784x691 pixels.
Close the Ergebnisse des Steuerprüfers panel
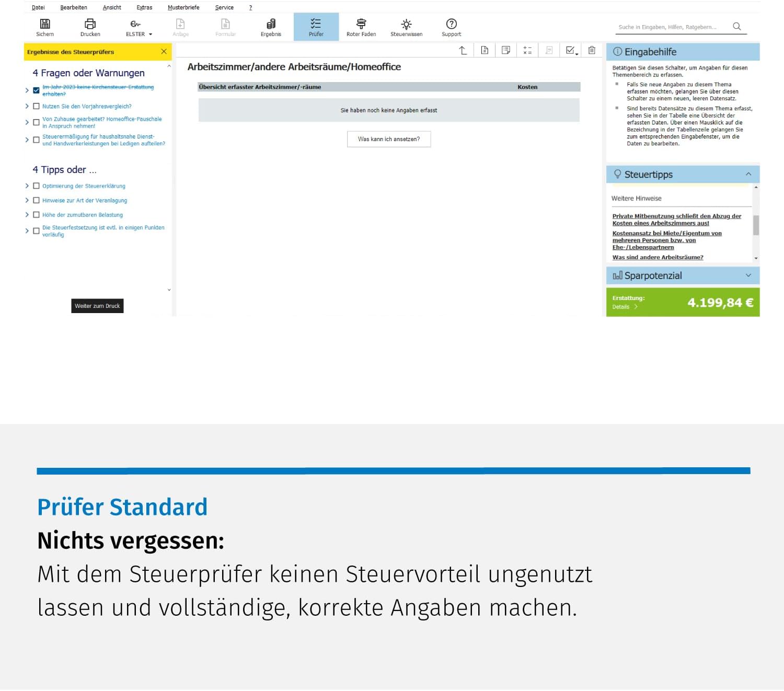pyautogui.click(x=164, y=51)
